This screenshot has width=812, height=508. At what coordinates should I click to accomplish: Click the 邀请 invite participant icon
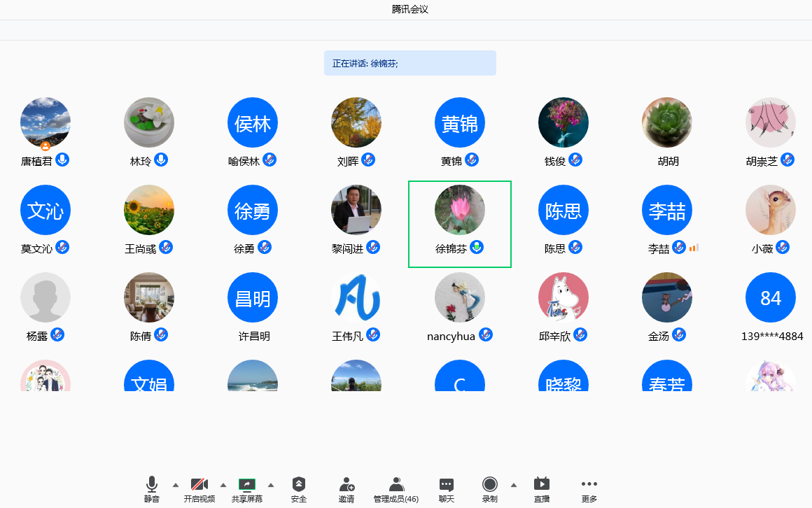(x=346, y=484)
